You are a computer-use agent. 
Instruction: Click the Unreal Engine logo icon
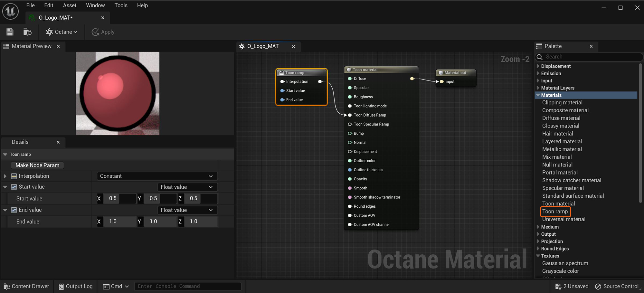click(x=10, y=11)
